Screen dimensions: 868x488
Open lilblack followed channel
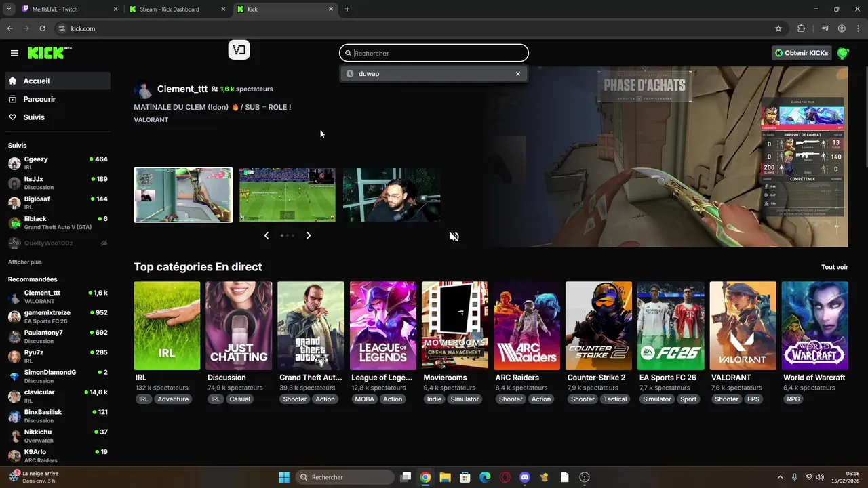coord(58,223)
